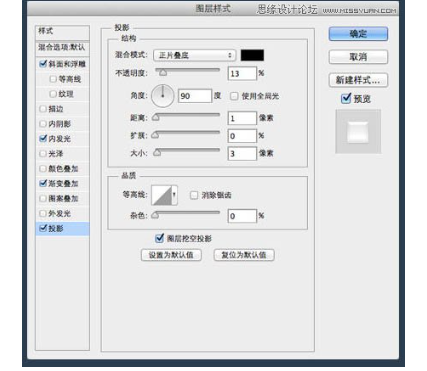Uncheck 渐变叠加 gradient overlay checkbox
Screen dimensions: 427x371
[43, 183]
